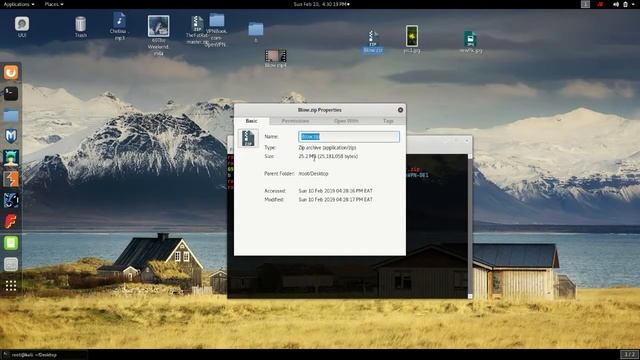
Task: Launch the Metasploit 'M' dock icon
Action: click(11, 136)
